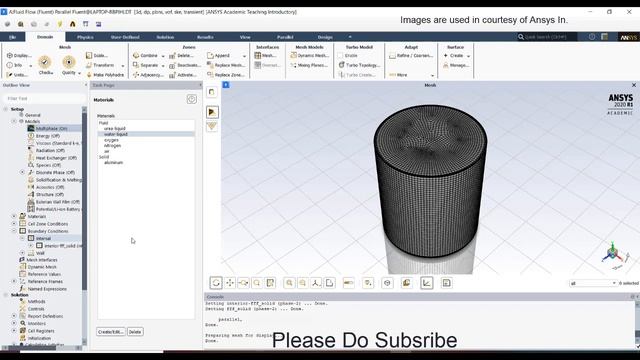The height and width of the screenshot is (360, 640).
Task: Click the fit to window icon
Action: coord(270,283)
